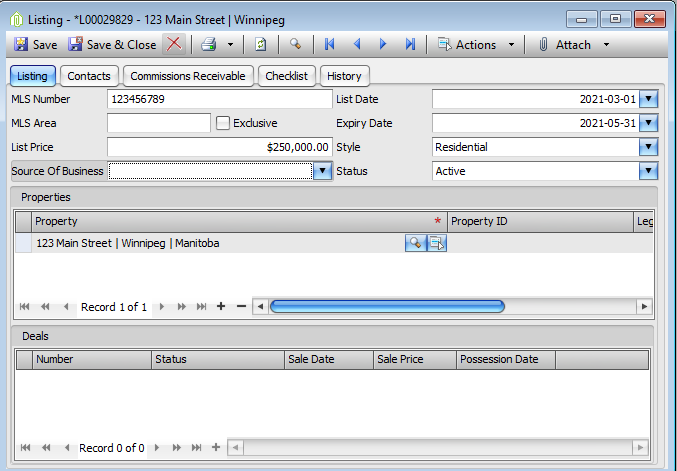This screenshot has height=471, width=677.
Task: Open the Status dropdown arrow
Action: pyautogui.click(x=649, y=171)
